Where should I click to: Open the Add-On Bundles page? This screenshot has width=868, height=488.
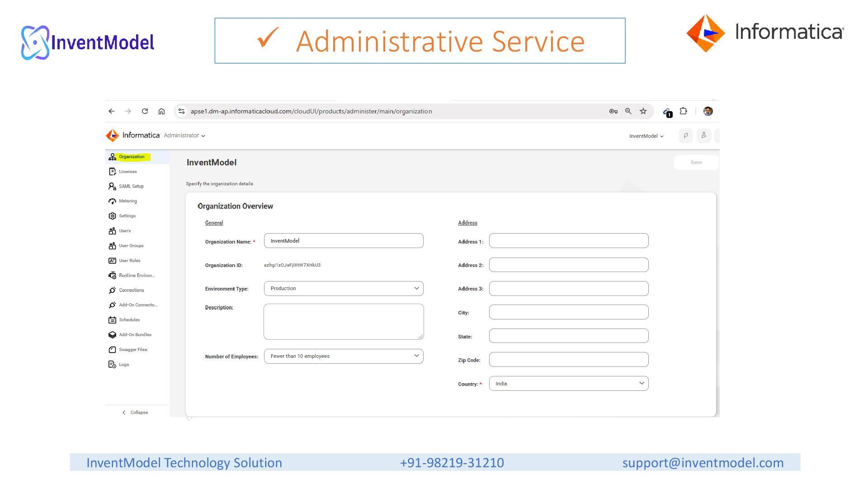pos(135,335)
